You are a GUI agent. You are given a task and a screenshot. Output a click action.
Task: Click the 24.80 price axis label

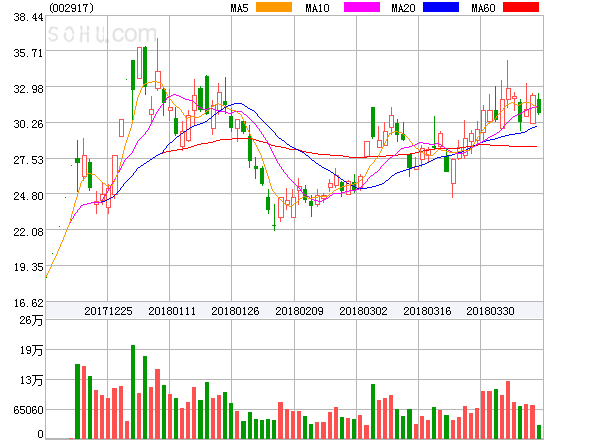28,196
